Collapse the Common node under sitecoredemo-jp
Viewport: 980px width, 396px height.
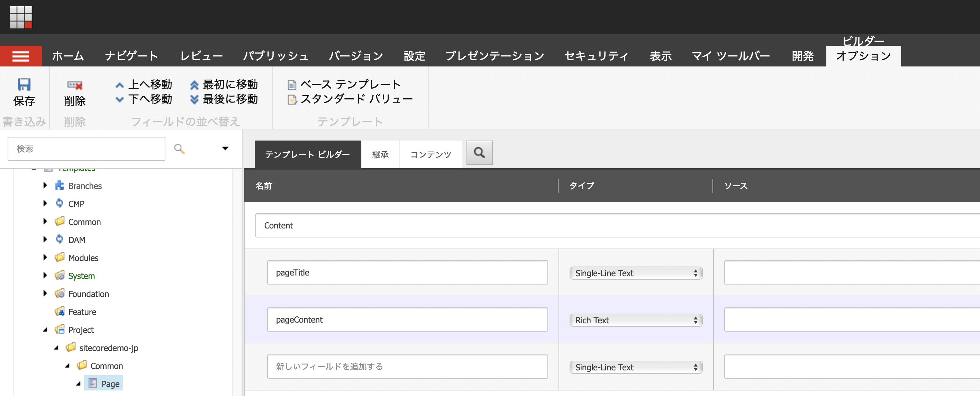[x=67, y=366]
